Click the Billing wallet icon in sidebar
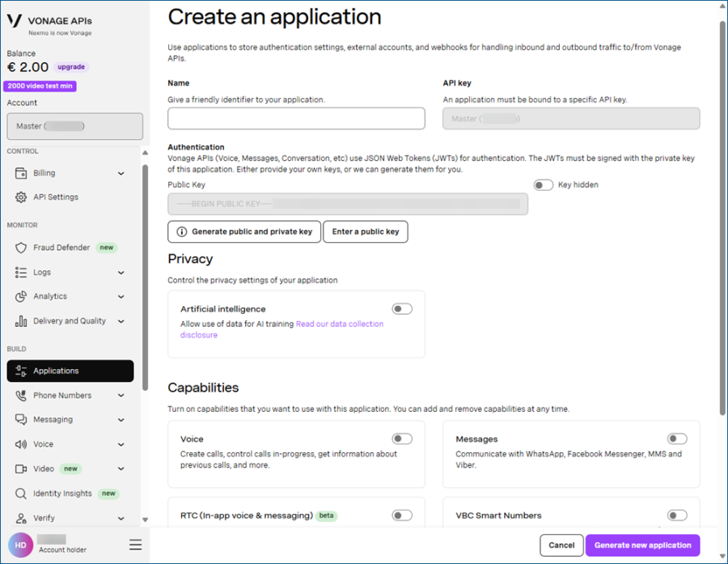The width and height of the screenshot is (728, 564). click(21, 173)
